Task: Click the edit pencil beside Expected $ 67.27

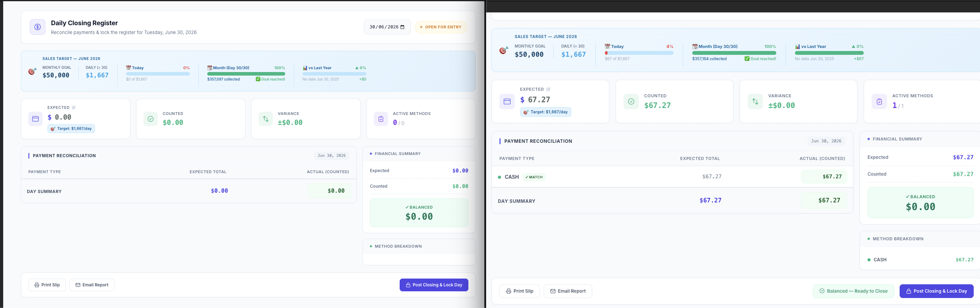Action: coord(548,89)
